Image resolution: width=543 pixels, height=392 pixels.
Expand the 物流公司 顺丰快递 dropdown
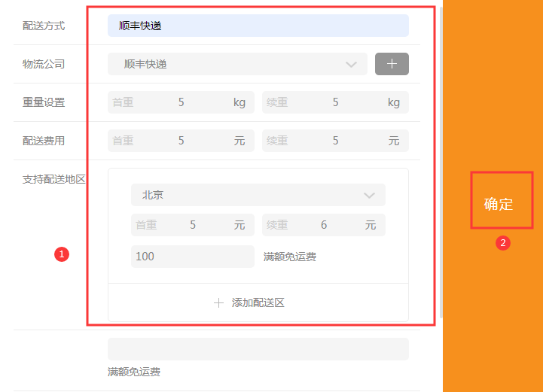point(237,64)
